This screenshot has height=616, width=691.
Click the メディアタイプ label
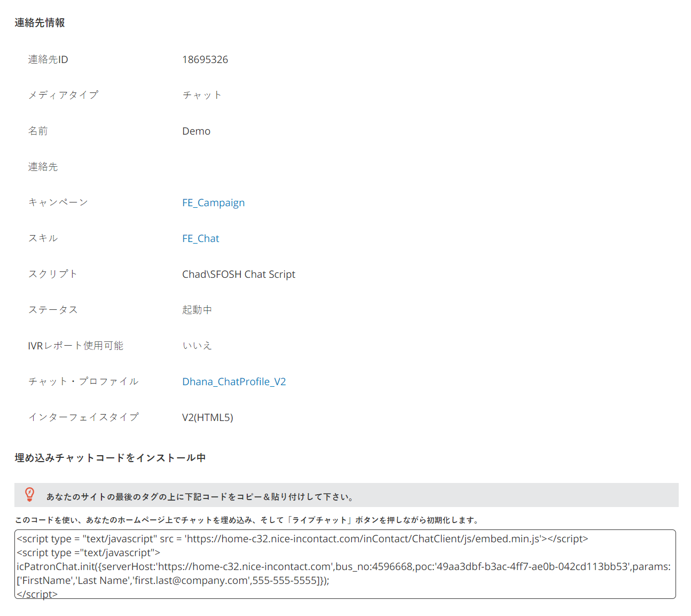(63, 95)
